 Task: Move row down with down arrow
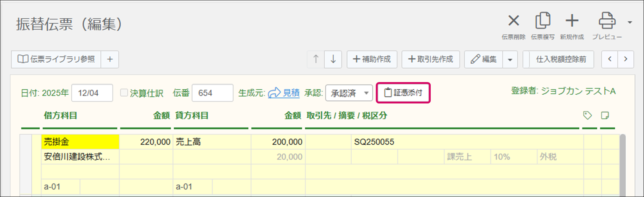[x=333, y=59]
